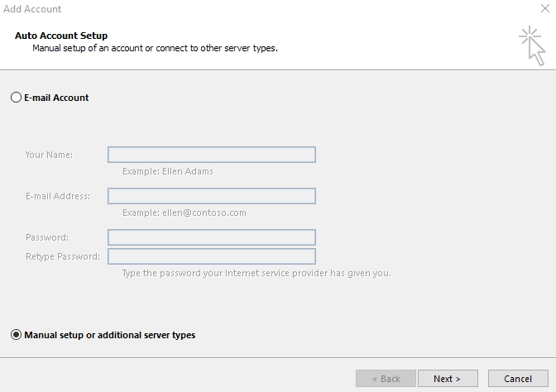556x392 pixels.
Task: Click the Add Account window title
Action: pyautogui.click(x=32, y=9)
